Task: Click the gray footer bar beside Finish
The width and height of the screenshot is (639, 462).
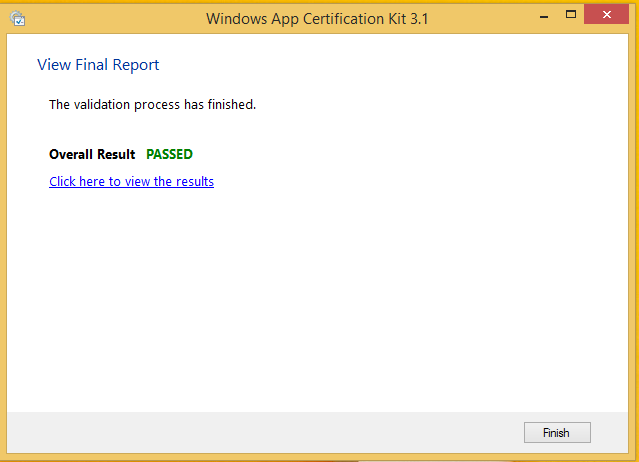Action: point(265,432)
